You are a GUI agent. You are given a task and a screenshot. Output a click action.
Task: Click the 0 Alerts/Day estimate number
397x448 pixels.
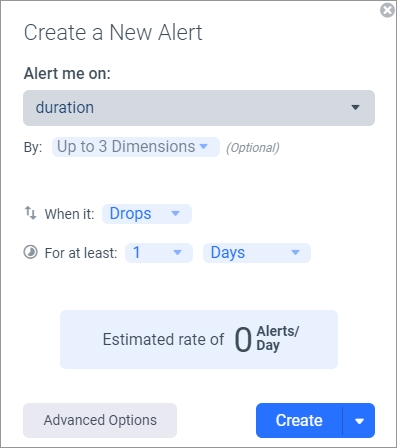[x=243, y=340]
